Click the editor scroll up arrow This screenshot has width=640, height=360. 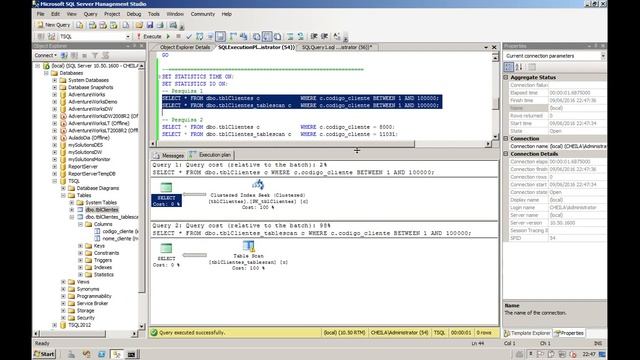tap(495, 58)
